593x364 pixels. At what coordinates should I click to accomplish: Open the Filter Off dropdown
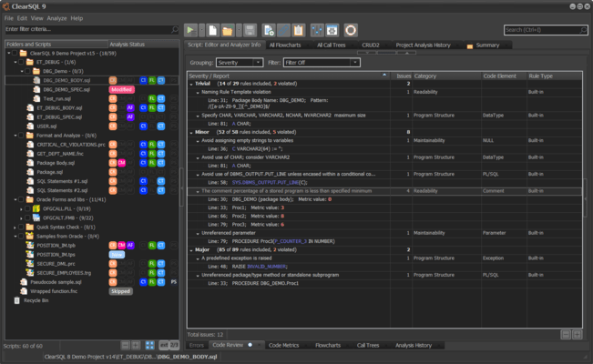(x=321, y=63)
